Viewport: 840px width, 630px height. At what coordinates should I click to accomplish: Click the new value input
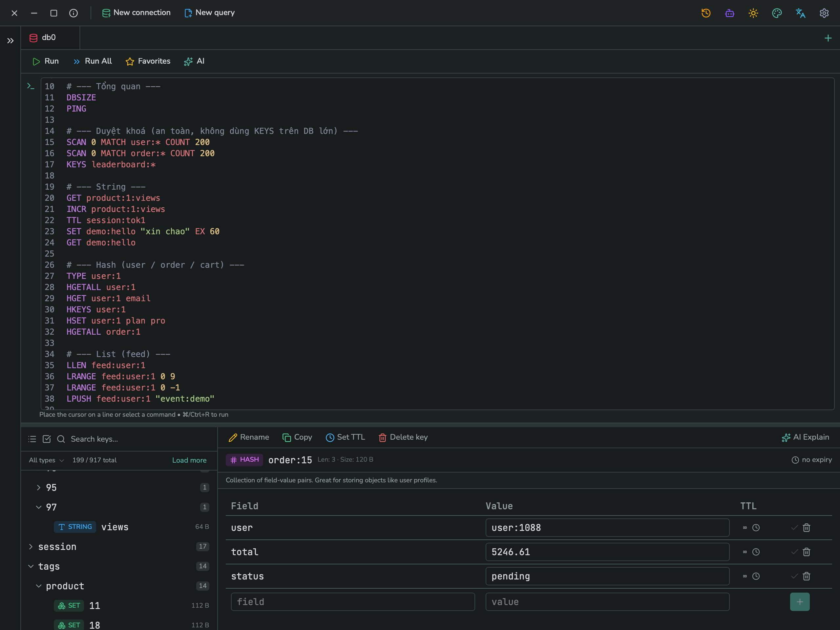click(x=607, y=602)
